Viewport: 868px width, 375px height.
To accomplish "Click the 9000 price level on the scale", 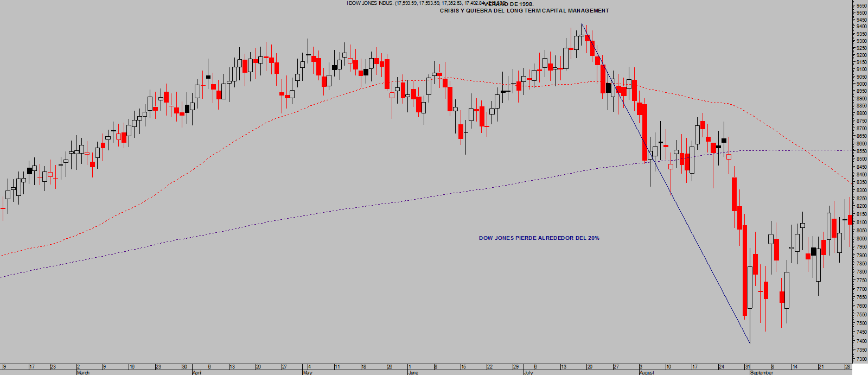I will pos(861,84).
